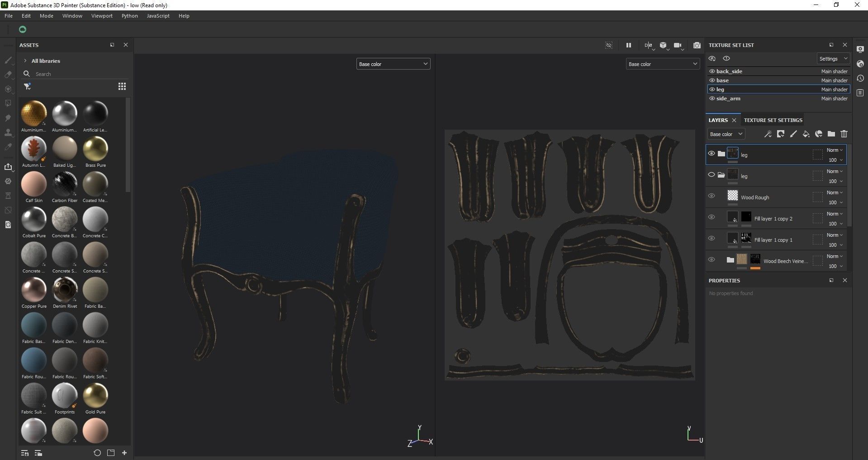Add a new fill layer
Image resolution: width=868 pixels, height=460 pixels.
coord(806,134)
